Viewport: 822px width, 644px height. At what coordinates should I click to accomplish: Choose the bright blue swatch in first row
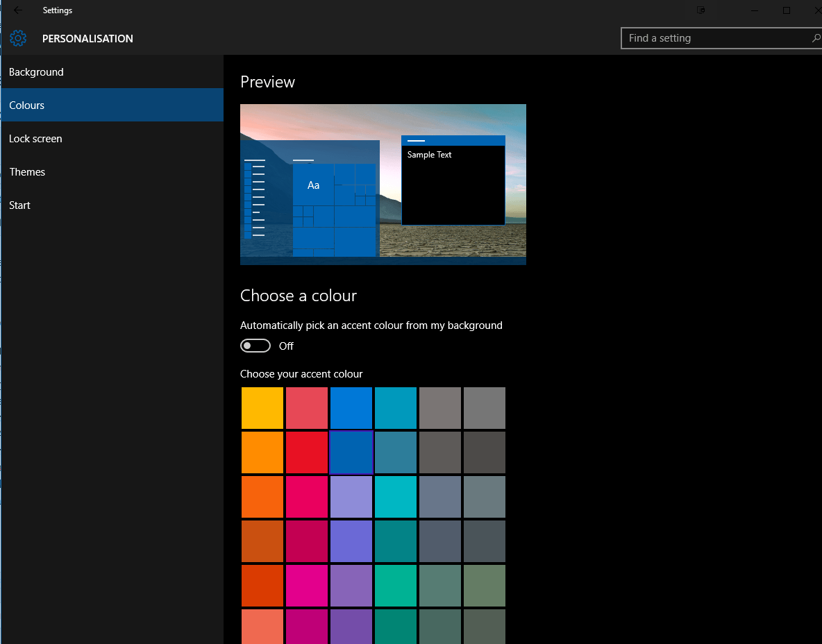pos(351,408)
